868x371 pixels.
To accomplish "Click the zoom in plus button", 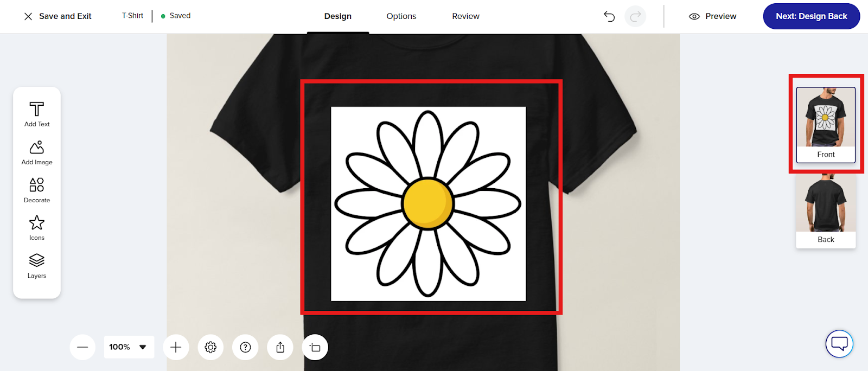I will (x=176, y=347).
